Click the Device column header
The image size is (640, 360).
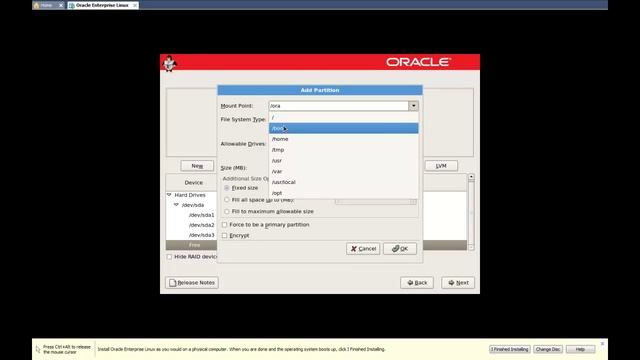(x=193, y=182)
